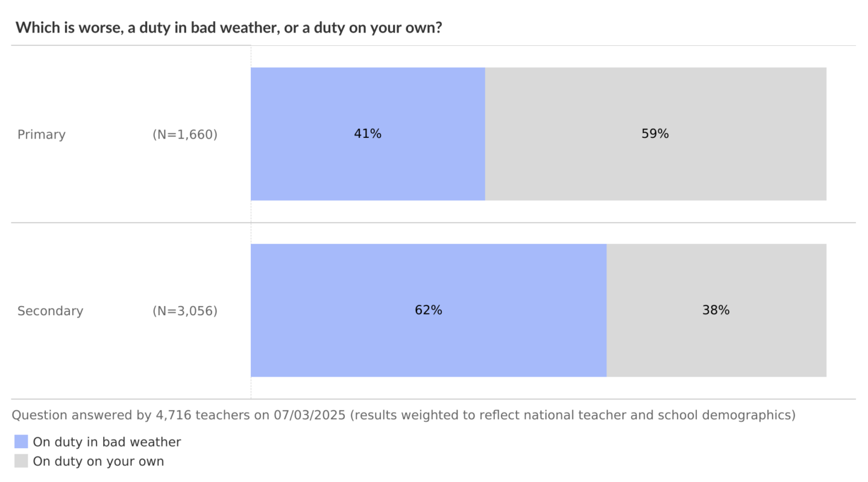The height and width of the screenshot is (482, 868).
Task: Click the gray legend swatch for on your own
Action: click(21, 462)
